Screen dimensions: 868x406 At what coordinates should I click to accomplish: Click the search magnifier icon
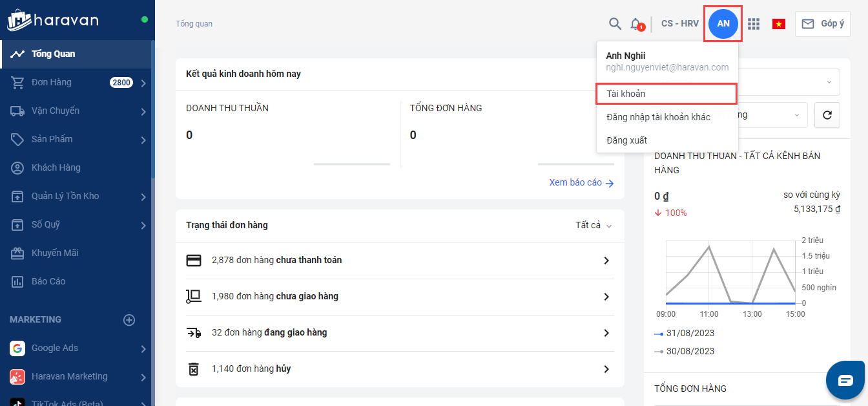tap(615, 24)
